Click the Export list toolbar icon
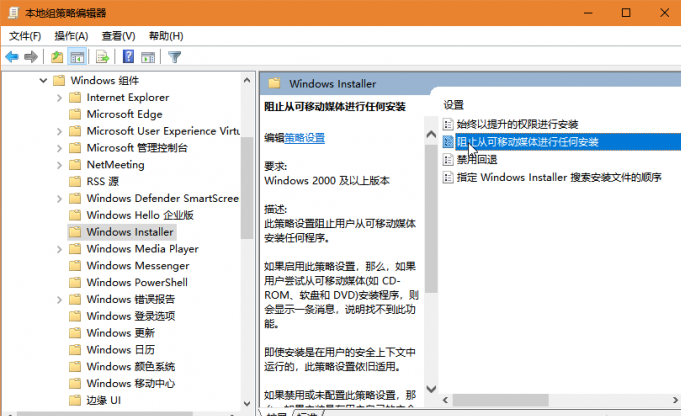 [x=102, y=57]
